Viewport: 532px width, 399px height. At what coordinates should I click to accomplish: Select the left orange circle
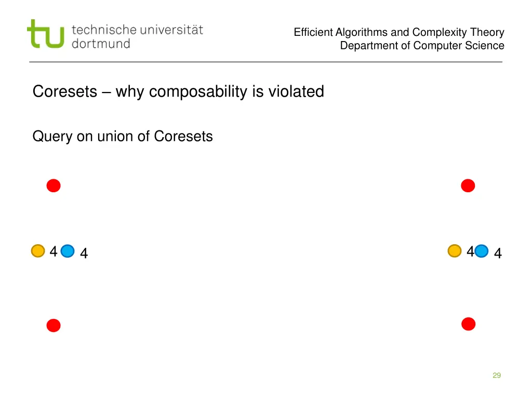pyautogui.click(x=38, y=251)
